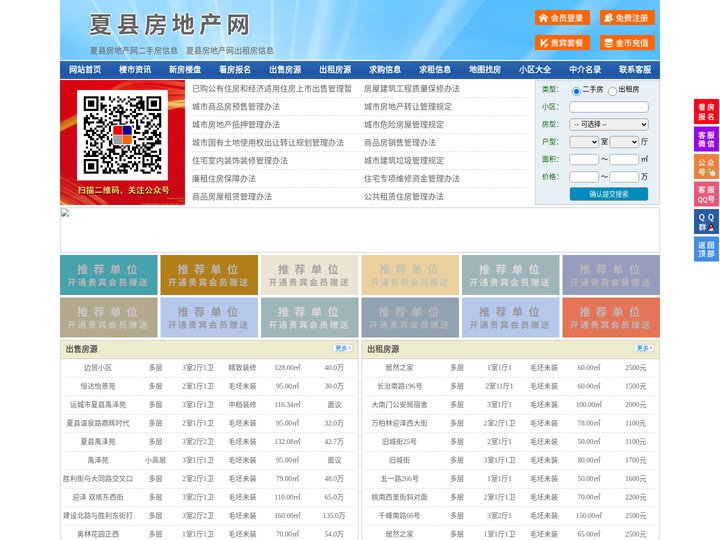Open the QQ群 side widget
Screen dimensions: 720x540
pos(706,222)
